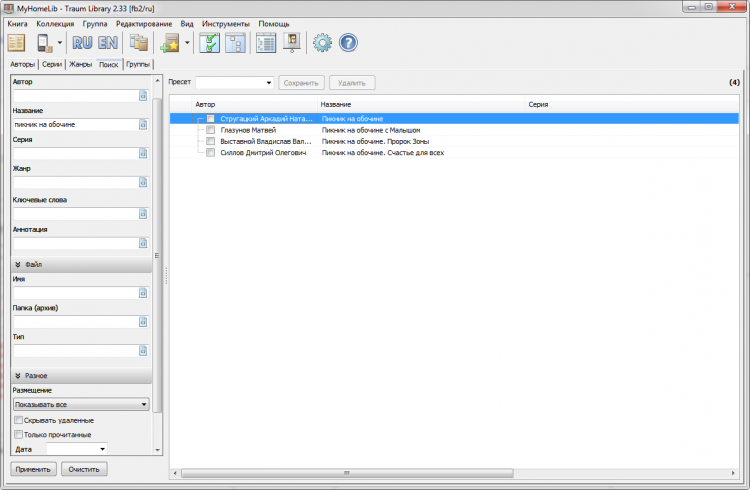
Task: Click the tree view mode icon
Action: coord(235,43)
